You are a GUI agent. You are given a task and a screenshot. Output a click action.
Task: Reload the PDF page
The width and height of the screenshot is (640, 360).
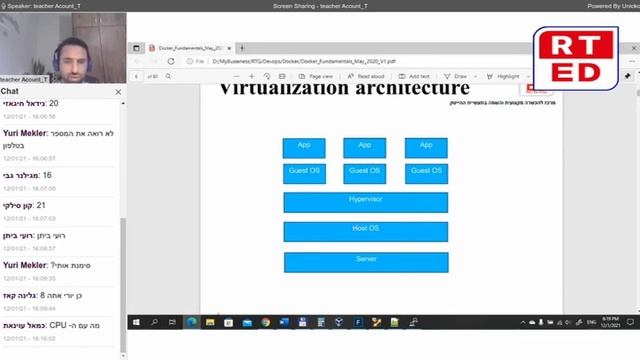coord(171,61)
